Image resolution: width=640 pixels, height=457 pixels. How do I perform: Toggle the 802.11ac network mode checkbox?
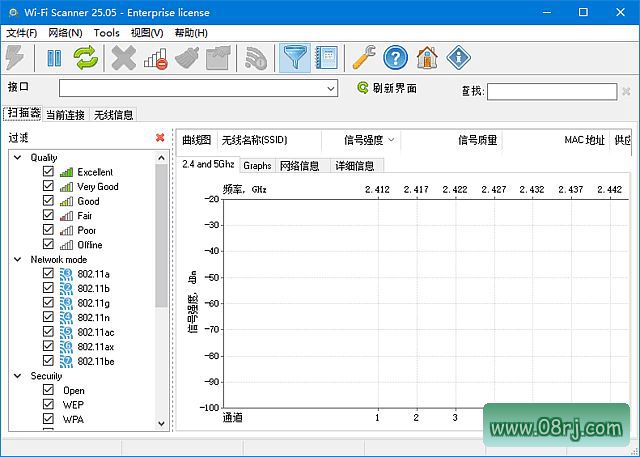tap(48, 331)
